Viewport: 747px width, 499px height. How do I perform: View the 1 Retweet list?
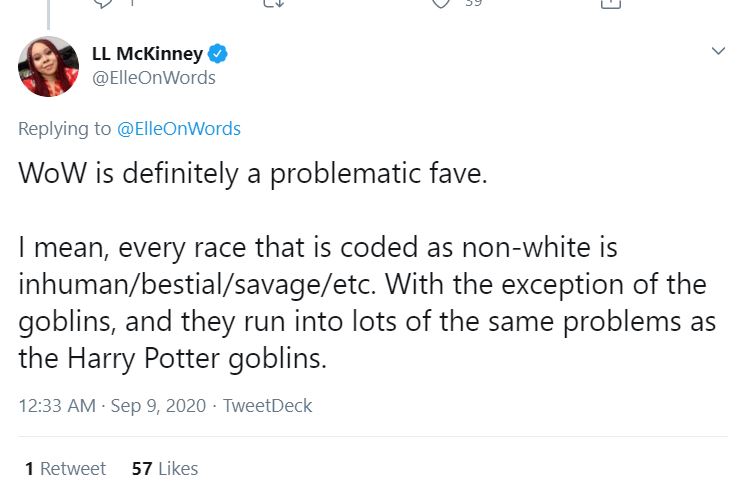(65, 468)
